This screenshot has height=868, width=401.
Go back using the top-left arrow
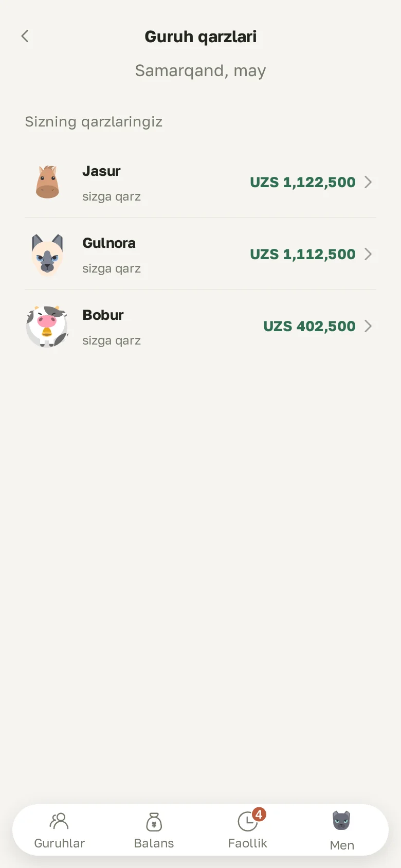click(x=25, y=36)
